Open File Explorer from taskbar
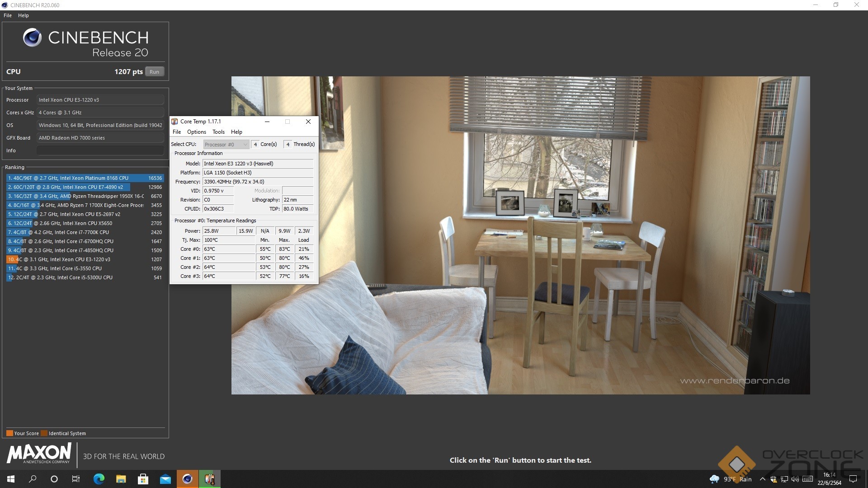The height and width of the screenshot is (488, 868). pos(121,479)
